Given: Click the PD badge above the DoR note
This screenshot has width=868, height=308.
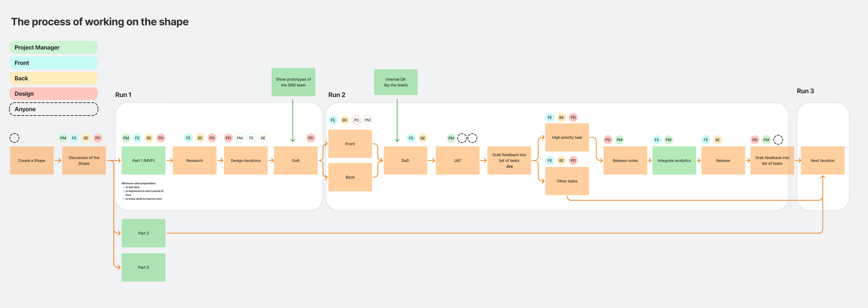Looking at the screenshot, I should point(311,138).
